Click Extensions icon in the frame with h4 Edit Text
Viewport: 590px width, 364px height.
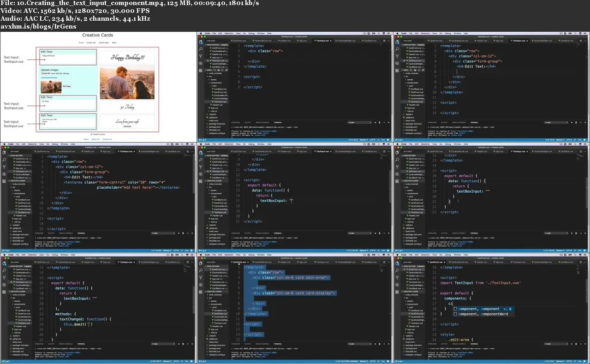click(397, 70)
